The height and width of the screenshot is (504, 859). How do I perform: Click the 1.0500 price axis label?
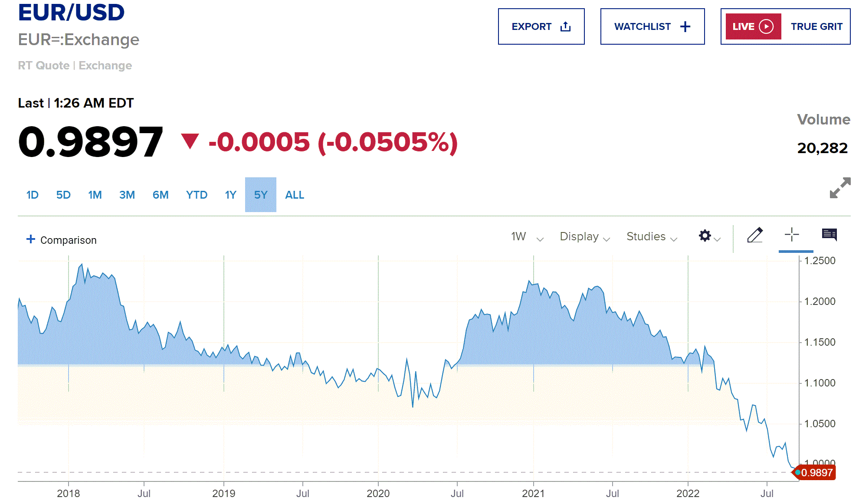820,424
